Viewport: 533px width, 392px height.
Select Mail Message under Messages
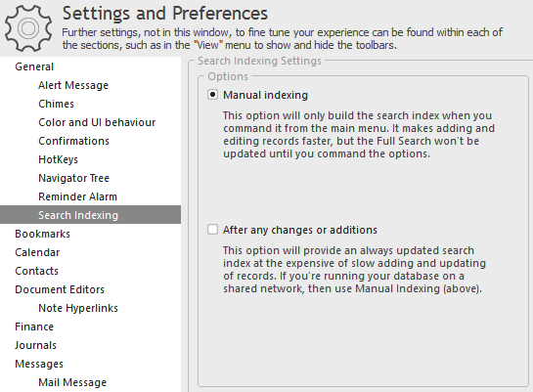(x=72, y=382)
